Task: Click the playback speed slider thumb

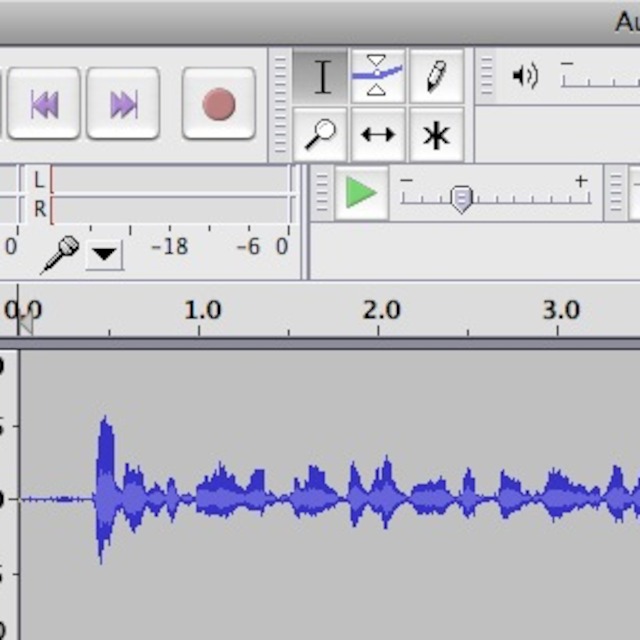Action: [462, 200]
